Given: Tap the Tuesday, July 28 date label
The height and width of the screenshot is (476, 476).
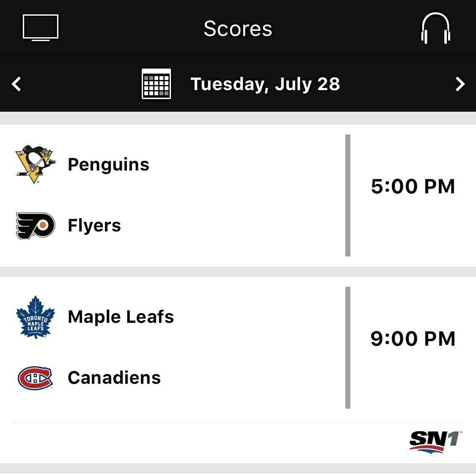Looking at the screenshot, I should [265, 84].
